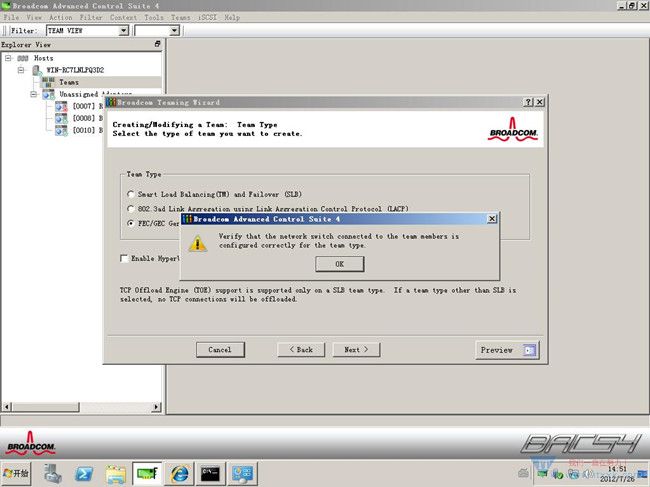Open the Windows Start button
This screenshot has height=487, width=650.
[x=16, y=473]
